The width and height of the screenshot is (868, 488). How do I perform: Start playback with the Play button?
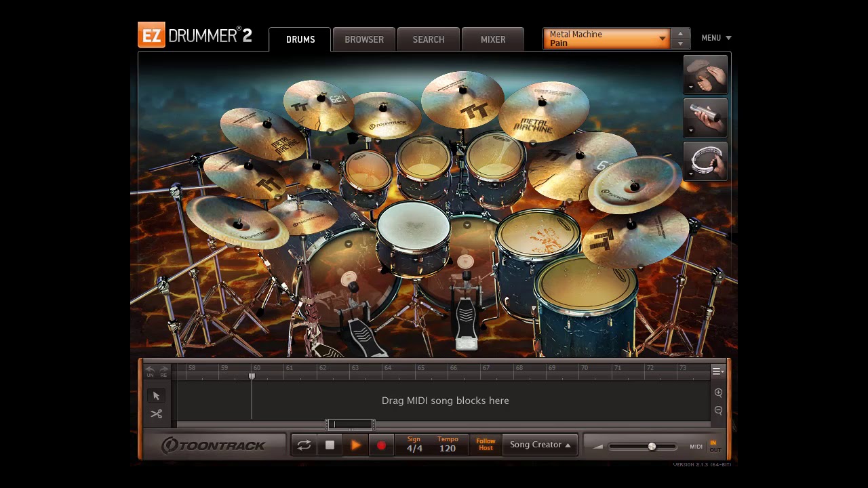pyautogui.click(x=355, y=445)
